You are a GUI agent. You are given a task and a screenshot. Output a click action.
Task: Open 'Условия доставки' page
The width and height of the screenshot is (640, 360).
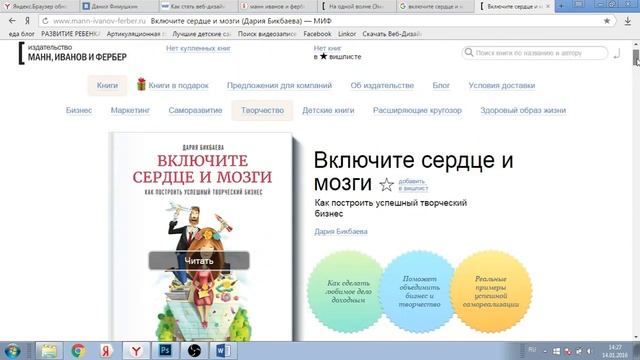[502, 85]
